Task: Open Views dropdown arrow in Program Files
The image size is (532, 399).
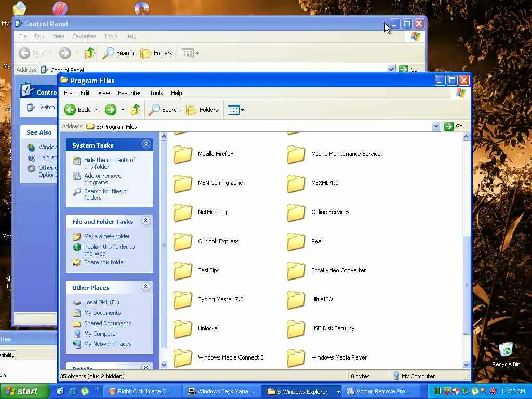Action: (x=242, y=110)
